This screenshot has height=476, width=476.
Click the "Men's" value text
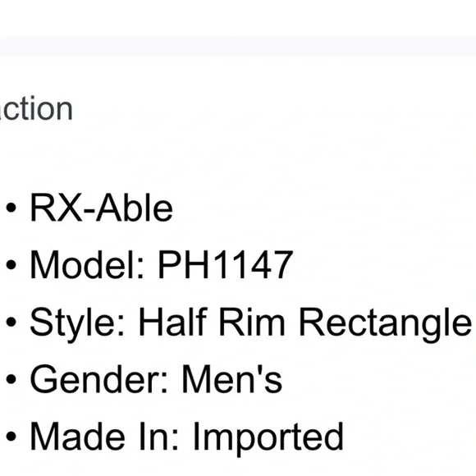[x=232, y=379]
